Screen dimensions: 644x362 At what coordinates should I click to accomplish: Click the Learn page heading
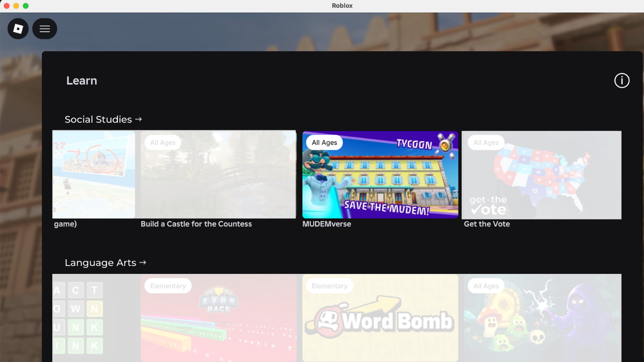coord(82,80)
